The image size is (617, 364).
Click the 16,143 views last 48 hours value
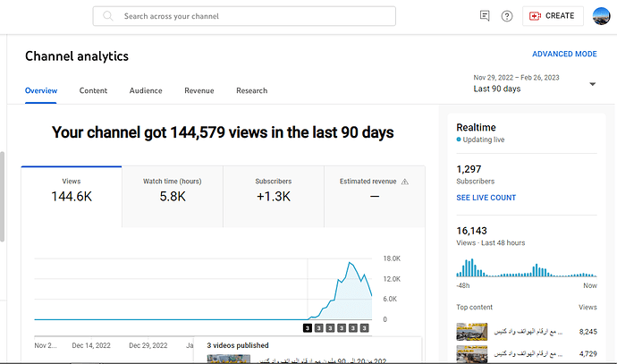coord(471,231)
